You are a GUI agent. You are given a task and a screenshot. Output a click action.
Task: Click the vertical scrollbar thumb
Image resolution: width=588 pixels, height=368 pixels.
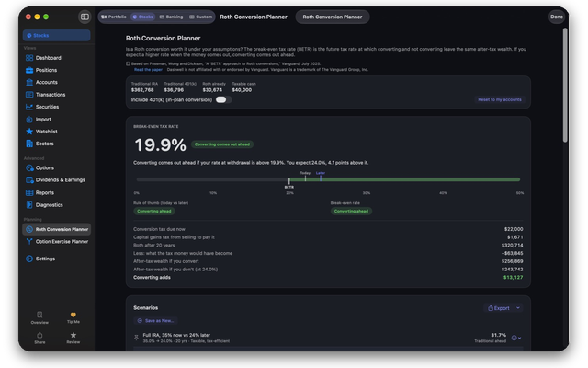point(565,86)
